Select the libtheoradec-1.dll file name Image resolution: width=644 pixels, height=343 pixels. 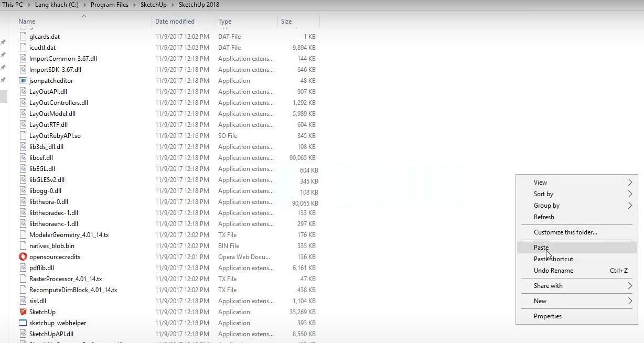(53, 213)
